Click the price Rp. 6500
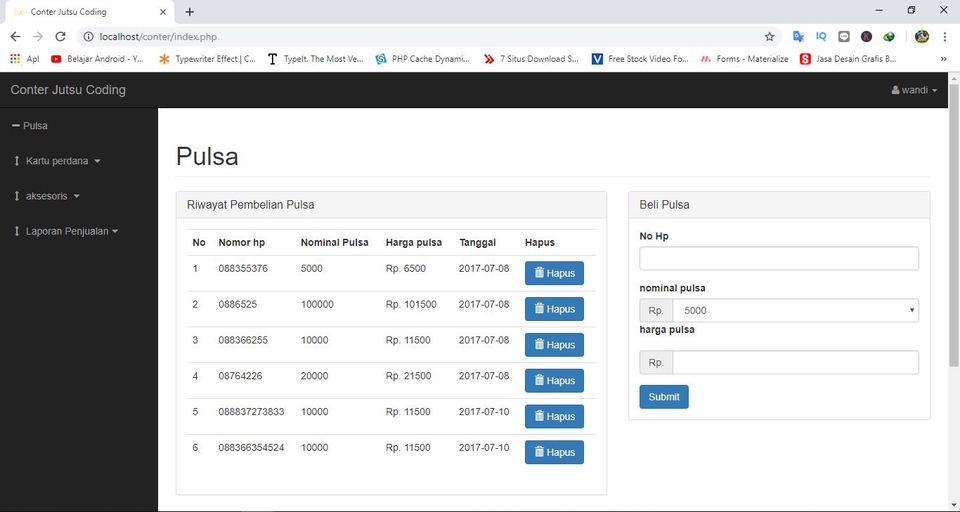Screen dimensions: 960x512 405,269
